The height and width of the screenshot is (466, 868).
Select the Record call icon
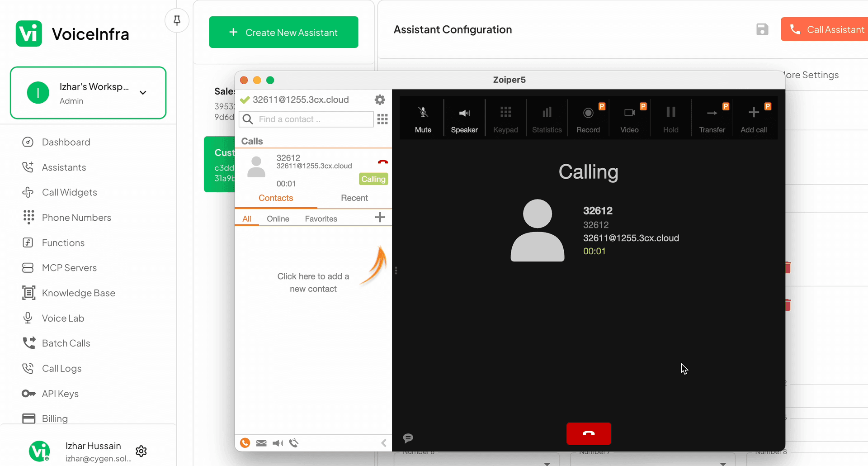(x=588, y=118)
